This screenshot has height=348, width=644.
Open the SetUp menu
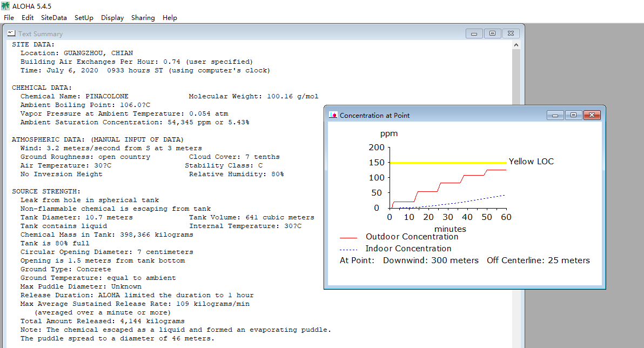[x=84, y=18]
